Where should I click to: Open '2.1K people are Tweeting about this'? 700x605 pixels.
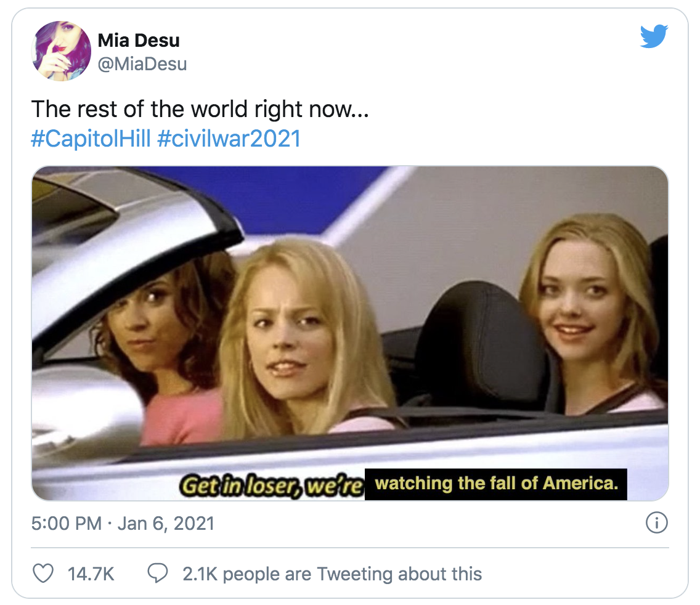332,574
